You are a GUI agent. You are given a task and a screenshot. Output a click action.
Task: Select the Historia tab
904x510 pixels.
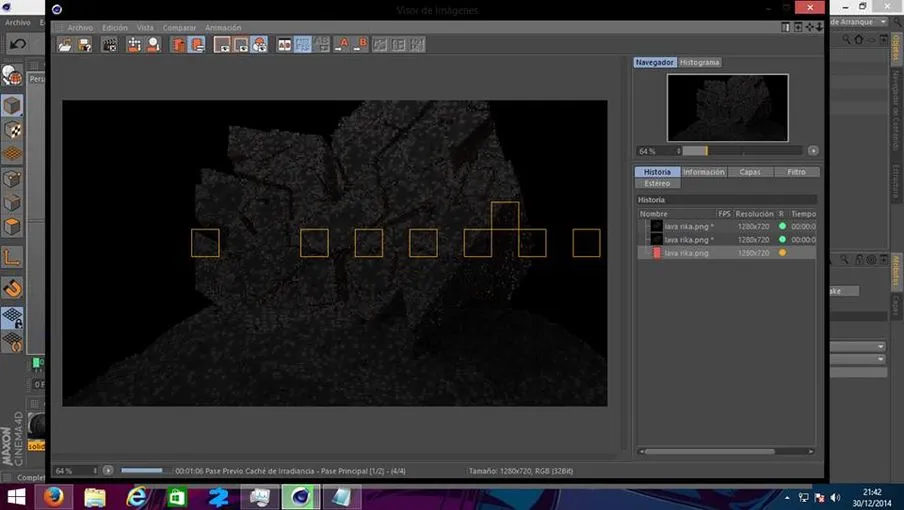tap(657, 172)
